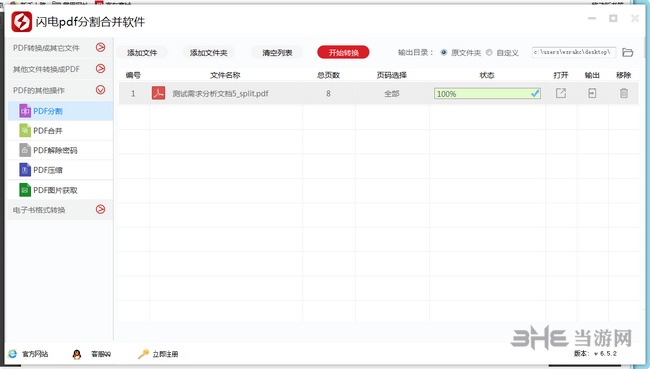Click the blue checkmark in progress bar
This screenshot has height=369, width=650.
(535, 93)
